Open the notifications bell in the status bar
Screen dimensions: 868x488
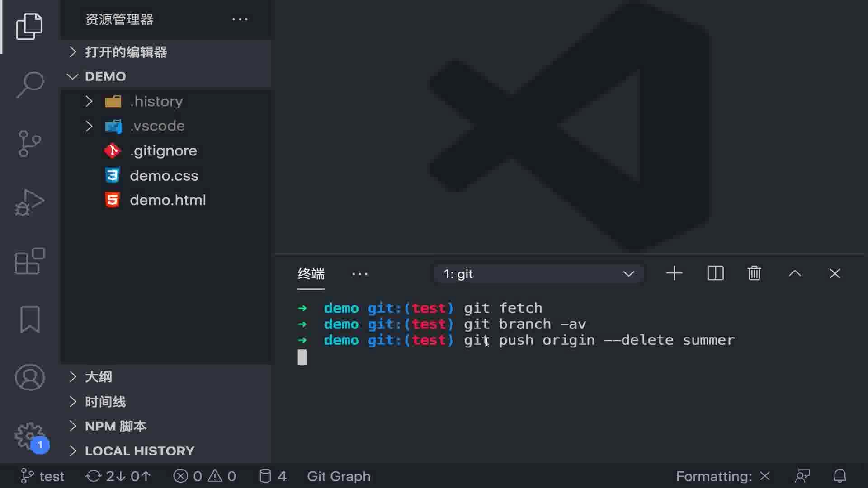840,476
